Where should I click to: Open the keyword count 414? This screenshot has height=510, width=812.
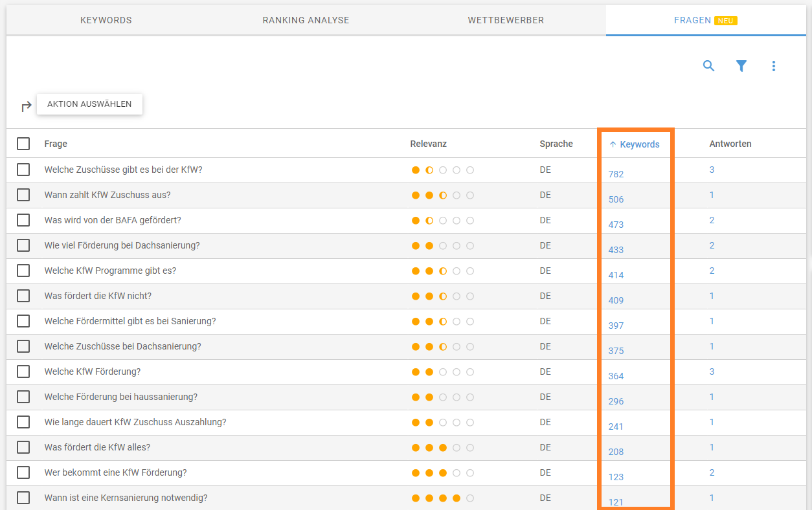[616, 275]
